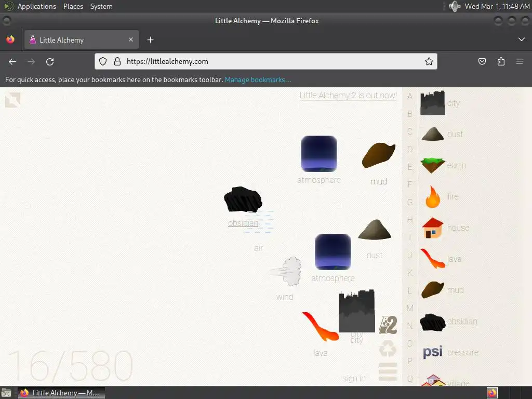
Task: Toggle fullscreen with the top-left arrows icon
Action: (x=13, y=100)
